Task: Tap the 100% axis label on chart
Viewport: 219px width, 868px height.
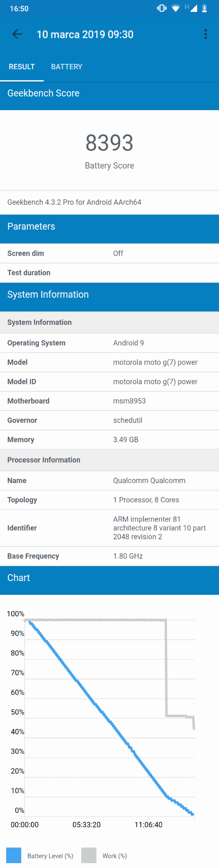Action: pyautogui.click(x=15, y=614)
